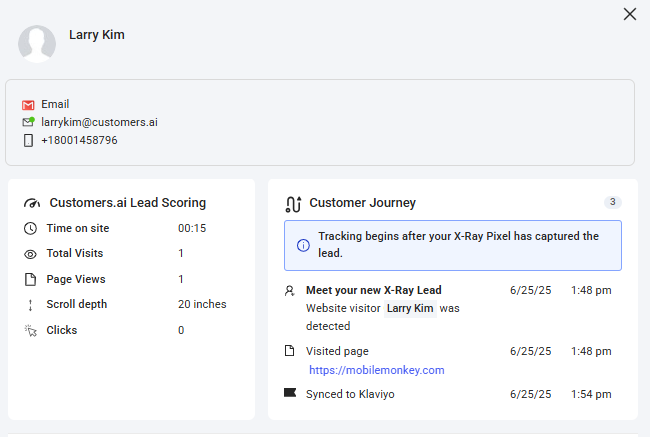650x438 pixels.
Task: Click the Gmail envelope icon
Action: tap(28, 105)
